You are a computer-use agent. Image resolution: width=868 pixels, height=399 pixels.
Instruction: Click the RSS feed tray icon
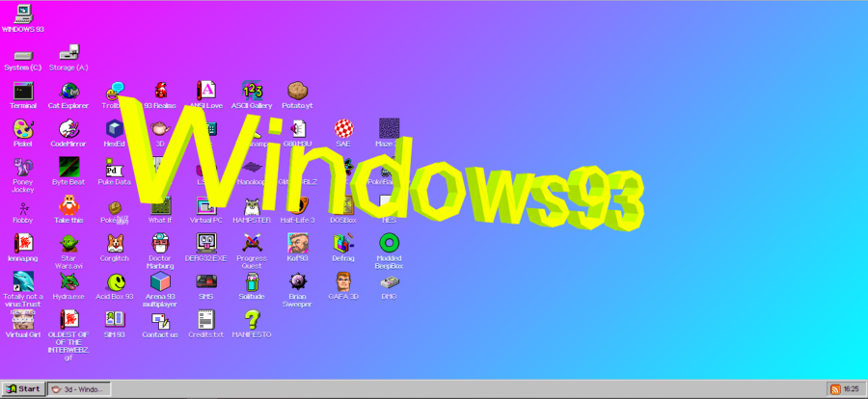click(x=835, y=389)
